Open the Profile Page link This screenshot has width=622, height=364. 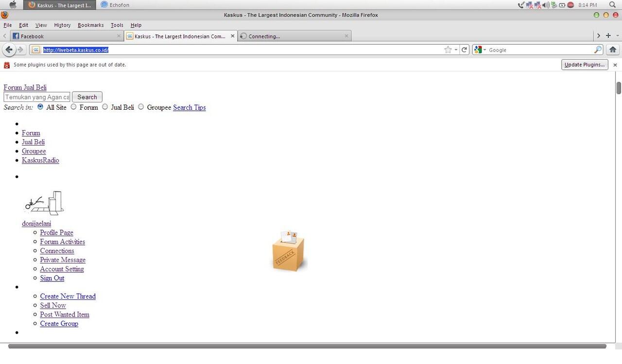(x=57, y=232)
